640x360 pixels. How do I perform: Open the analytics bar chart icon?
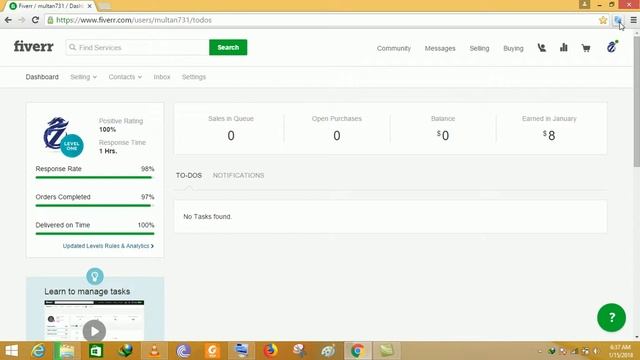[564, 48]
